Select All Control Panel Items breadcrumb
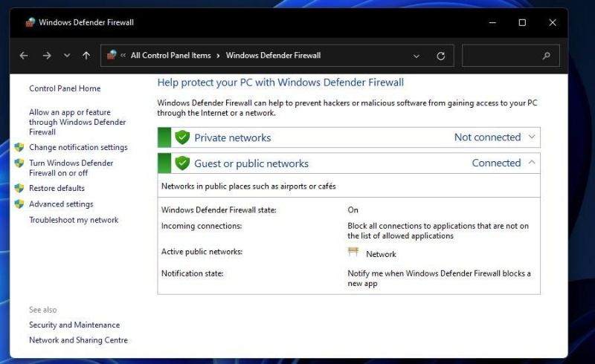The image size is (595, 364). (170, 56)
